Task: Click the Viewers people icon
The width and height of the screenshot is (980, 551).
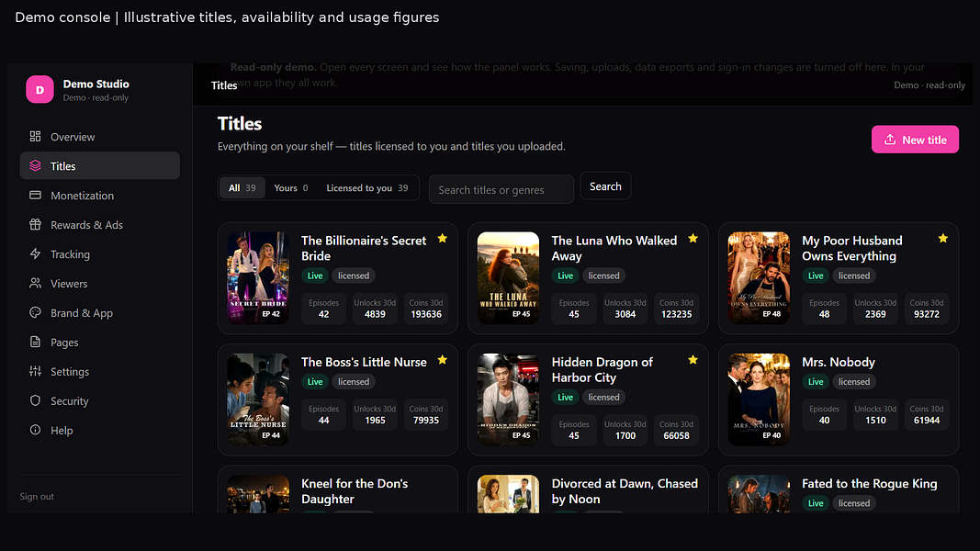Action: coord(35,283)
